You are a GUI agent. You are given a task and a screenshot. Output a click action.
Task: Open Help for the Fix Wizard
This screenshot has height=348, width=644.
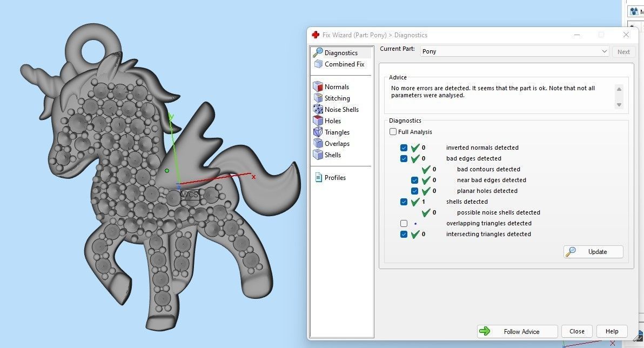[612, 332]
